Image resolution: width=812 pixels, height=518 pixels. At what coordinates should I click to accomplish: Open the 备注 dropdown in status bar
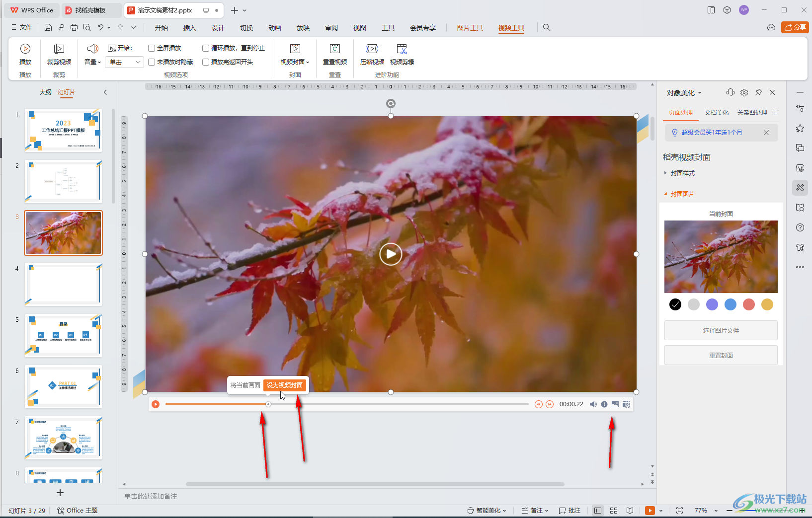click(x=535, y=511)
